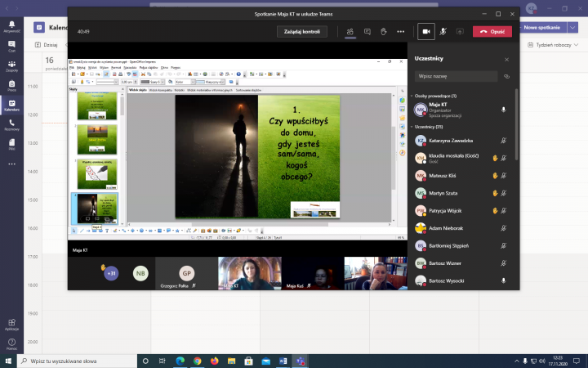Click the +31 overflow participants bubble
Image resolution: width=588 pixels, height=368 pixels.
point(111,273)
